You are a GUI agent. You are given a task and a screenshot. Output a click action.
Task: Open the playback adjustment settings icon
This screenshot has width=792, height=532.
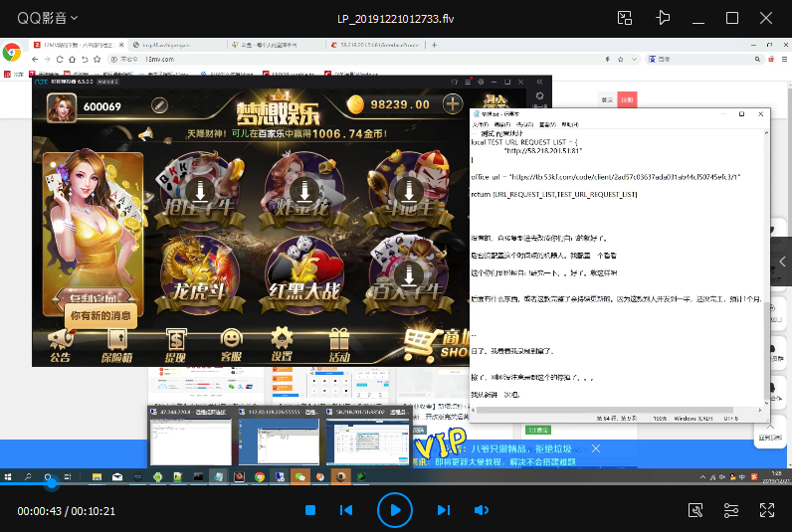[x=731, y=510]
